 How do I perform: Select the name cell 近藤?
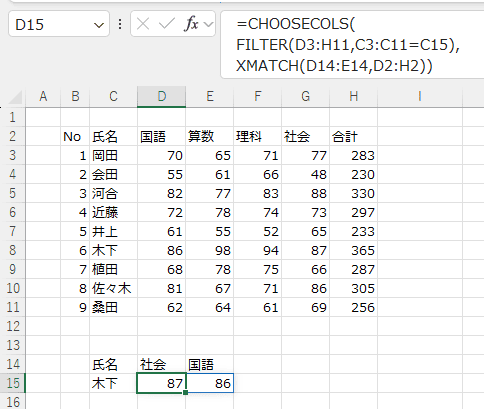(113, 212)
